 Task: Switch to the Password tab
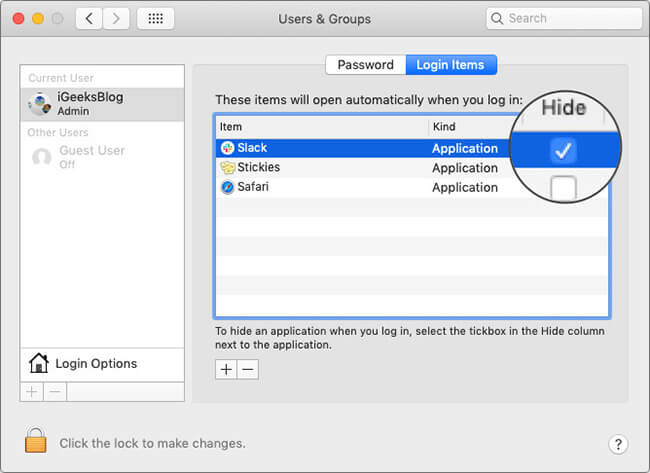[x=365, y=65]
